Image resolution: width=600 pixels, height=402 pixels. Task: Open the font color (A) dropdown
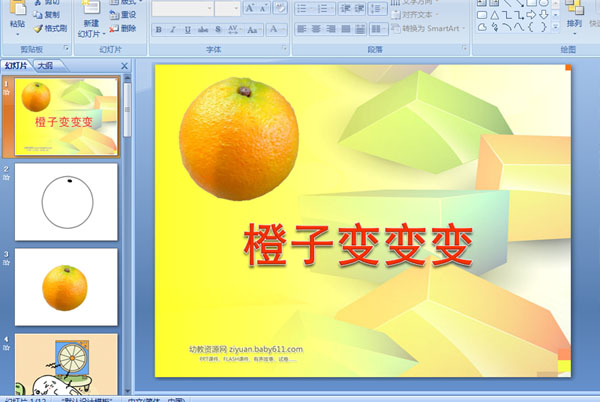click(x=277, y=29)
